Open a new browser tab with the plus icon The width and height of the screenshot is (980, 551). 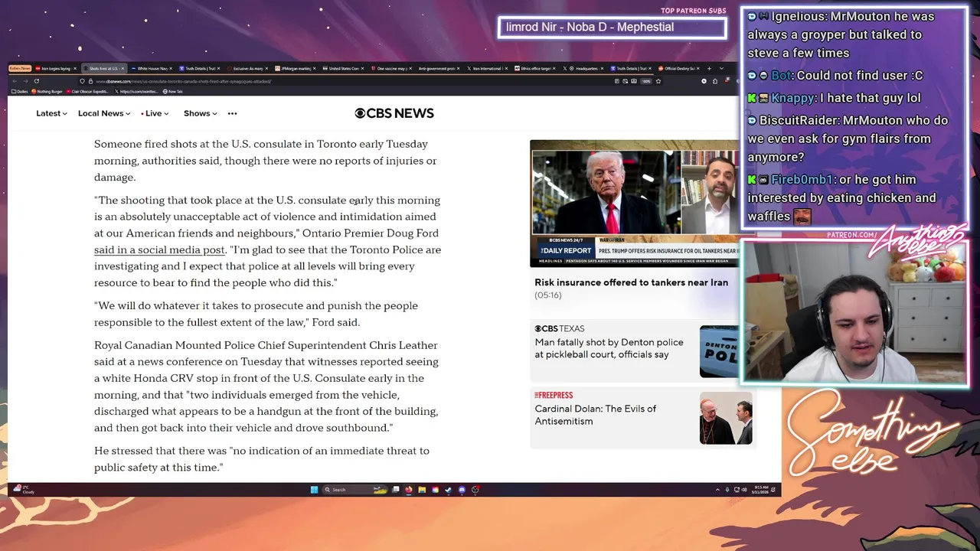[709, 68]
